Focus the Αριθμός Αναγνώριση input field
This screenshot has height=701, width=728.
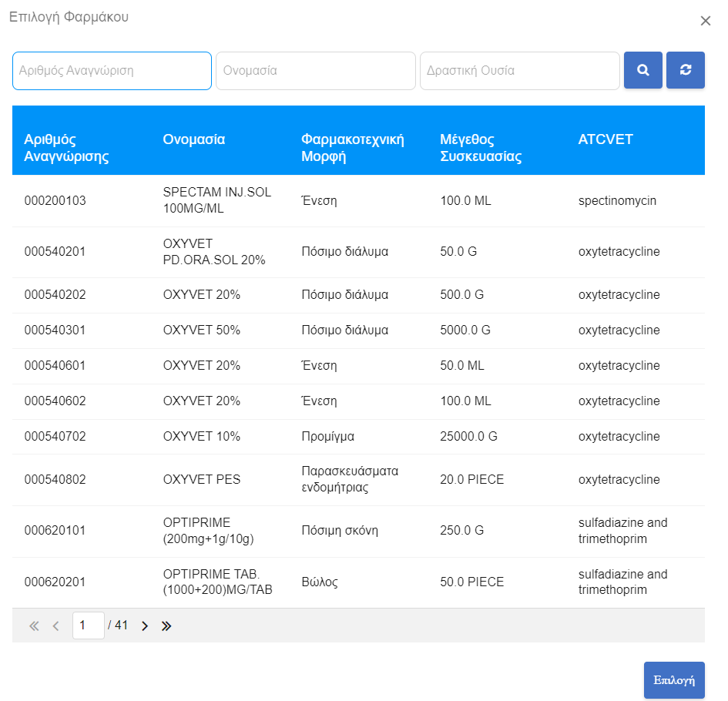click(112, 71)
